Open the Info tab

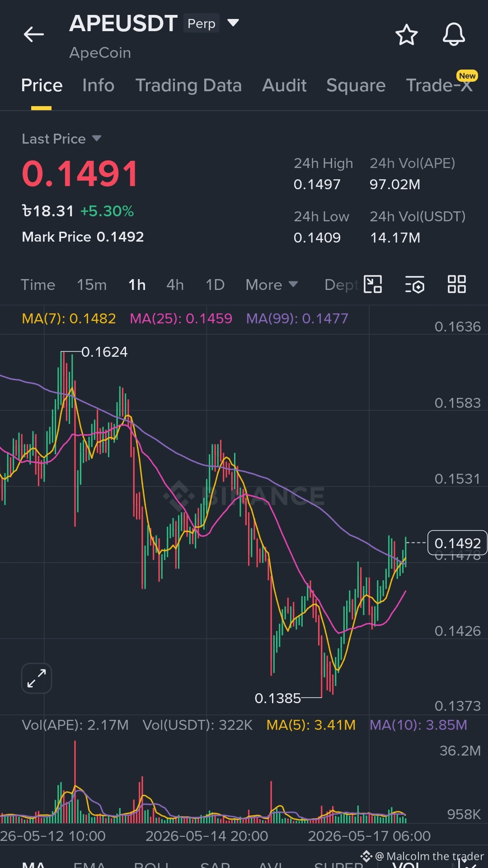(99, 85)
